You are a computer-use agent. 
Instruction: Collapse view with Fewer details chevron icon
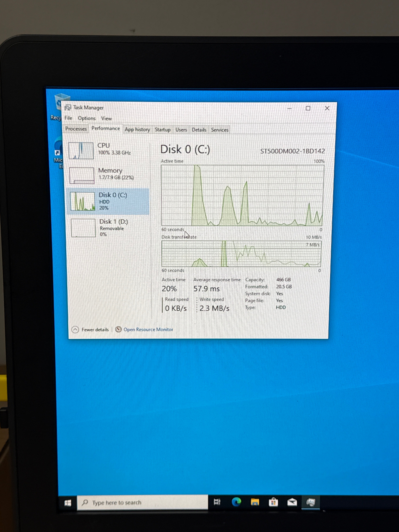coord(75,329)
